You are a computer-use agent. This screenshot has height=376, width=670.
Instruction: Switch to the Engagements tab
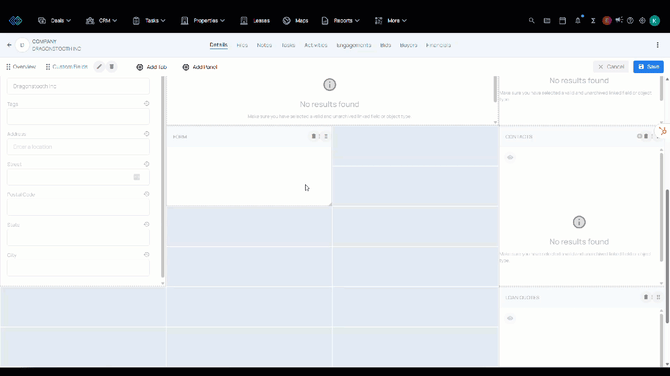pos(354,45)
